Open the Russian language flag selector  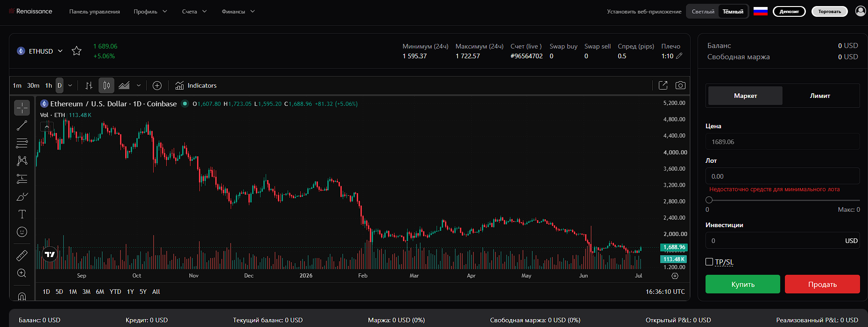[x=761, y=11]
